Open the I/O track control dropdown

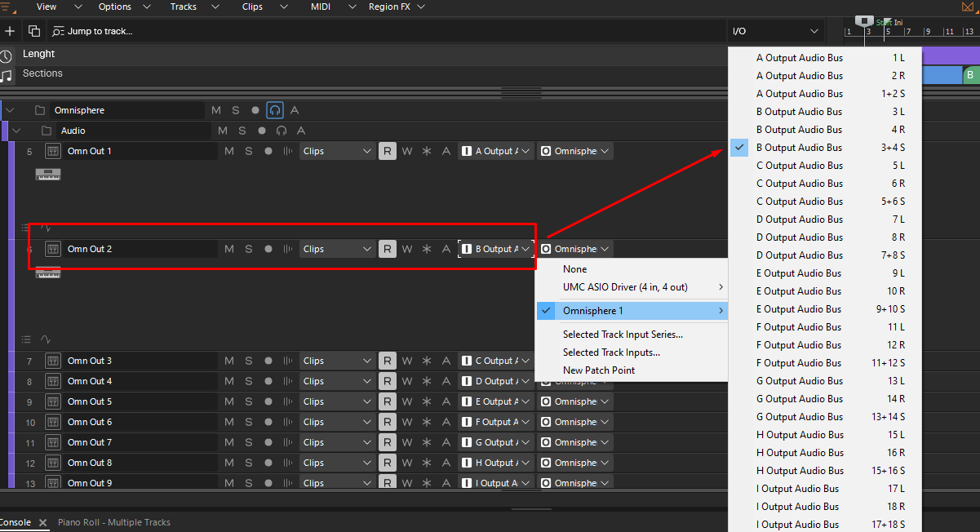pos(774,31)
